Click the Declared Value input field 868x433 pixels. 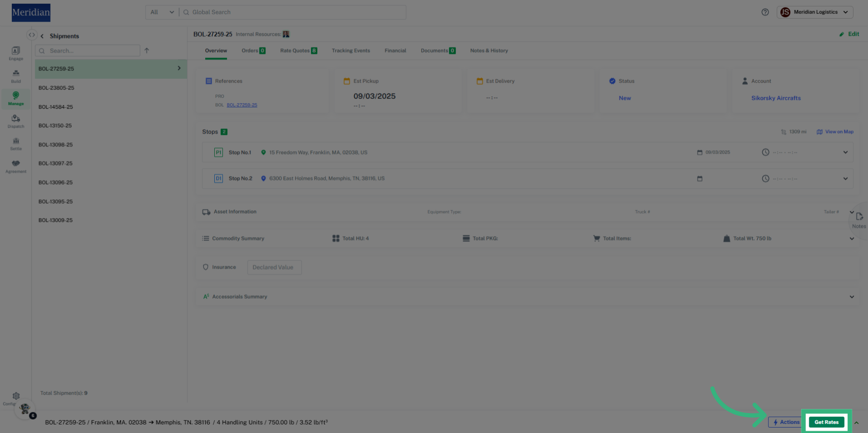click(x=274, y=267)
